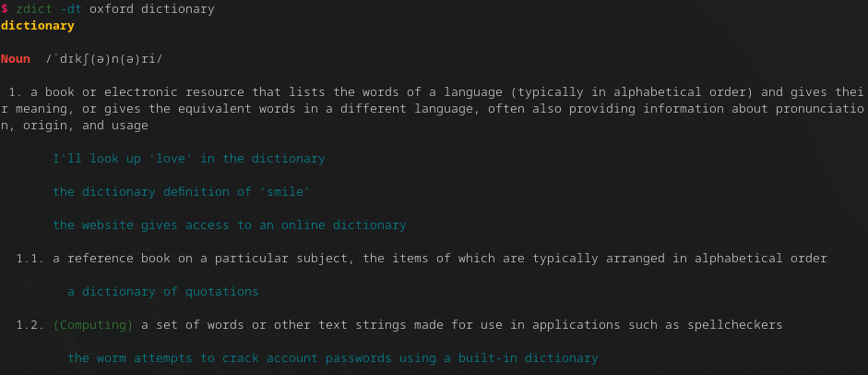Click the line 'n, origin, and usage'

coord(75,126)
